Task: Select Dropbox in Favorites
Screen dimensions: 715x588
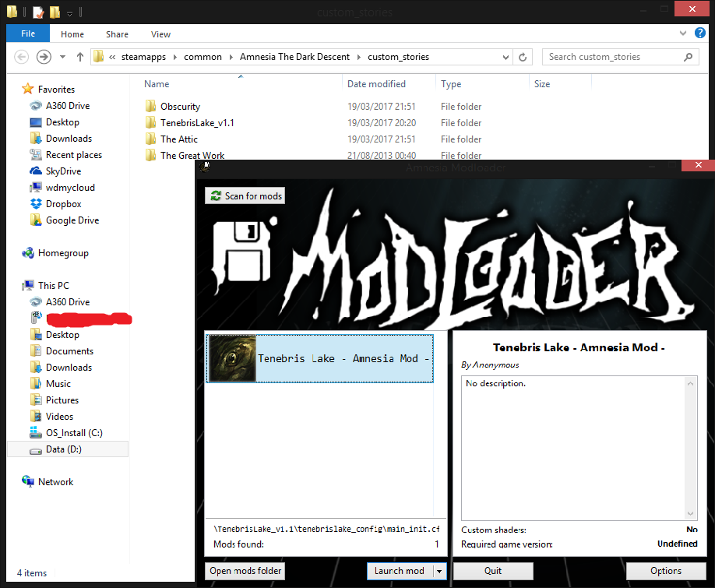Action: tap(63, 204)
